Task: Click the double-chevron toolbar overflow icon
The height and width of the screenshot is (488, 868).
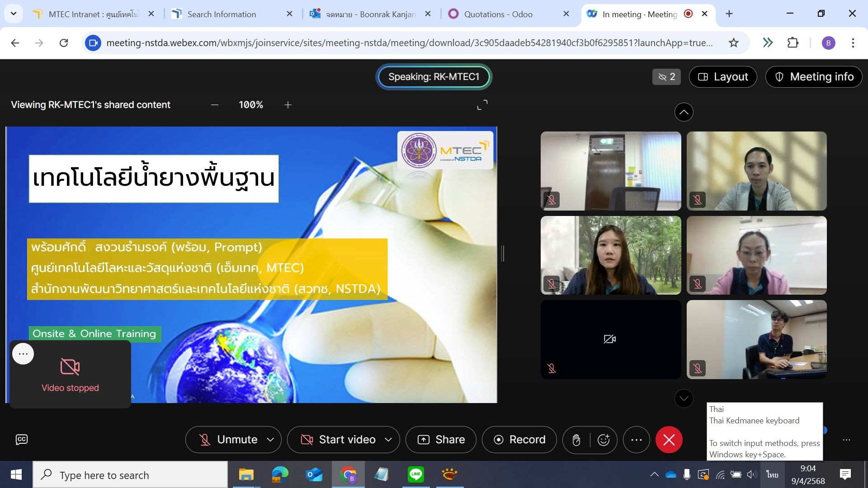Action: coord(768,43)
